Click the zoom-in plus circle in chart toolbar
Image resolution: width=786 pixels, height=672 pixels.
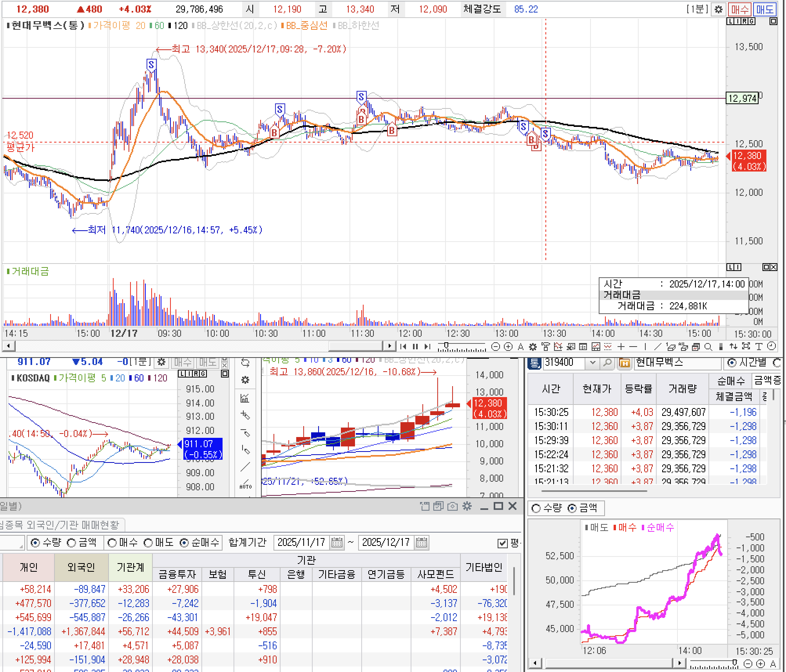click(508, 347)
